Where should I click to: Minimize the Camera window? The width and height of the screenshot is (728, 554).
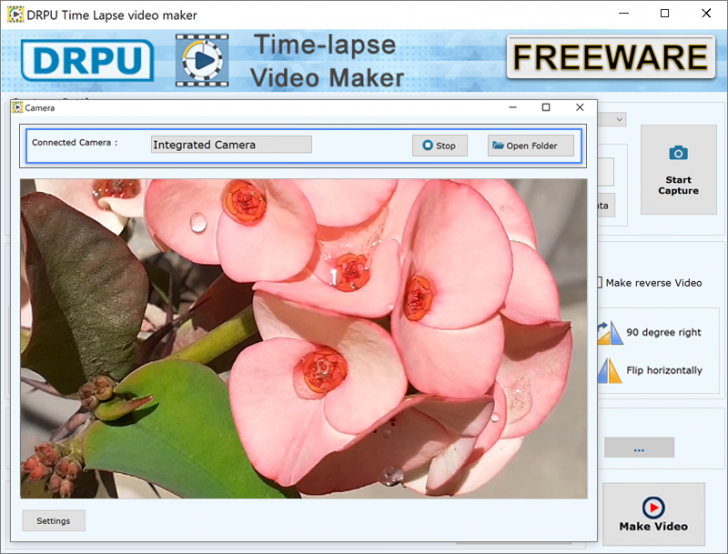[x=513, y=107]
